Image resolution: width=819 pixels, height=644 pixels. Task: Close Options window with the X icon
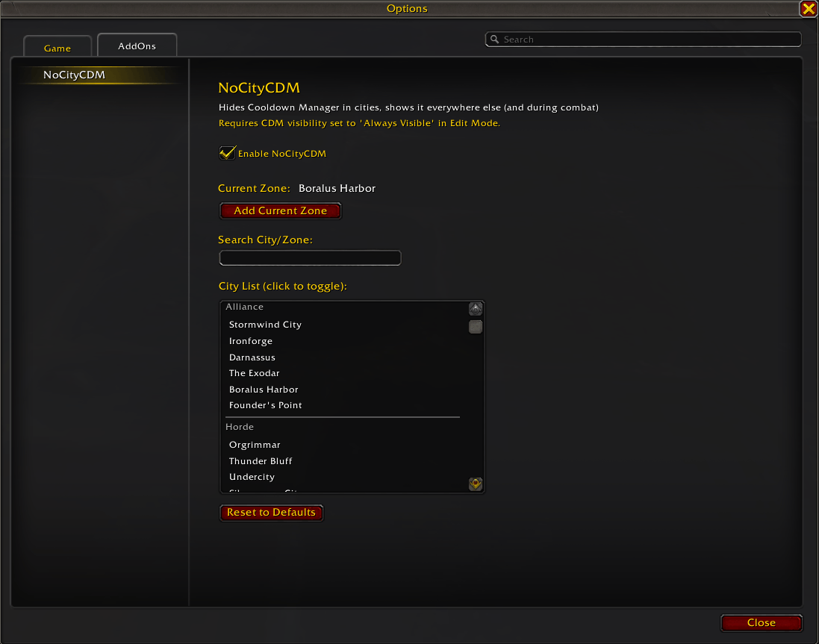(x=809, y=8)
